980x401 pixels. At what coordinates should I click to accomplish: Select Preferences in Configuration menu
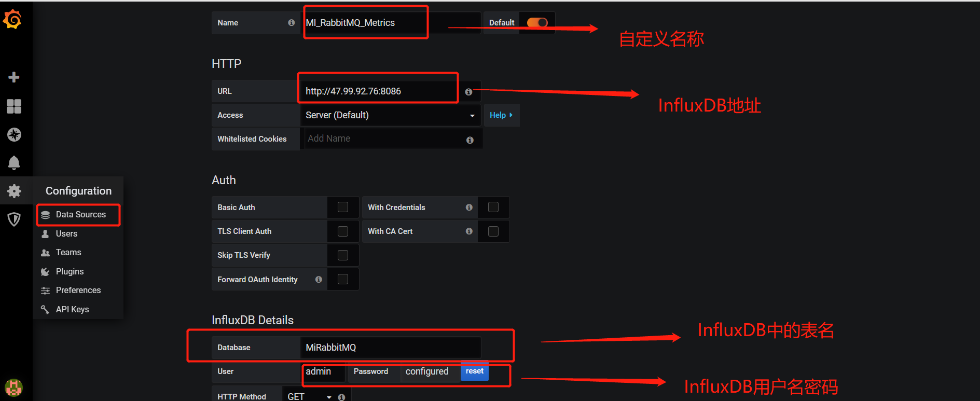(78, 291)
